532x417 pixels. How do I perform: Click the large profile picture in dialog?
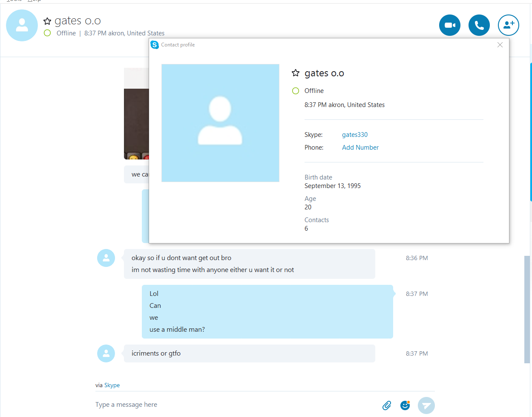coord(220,123)
